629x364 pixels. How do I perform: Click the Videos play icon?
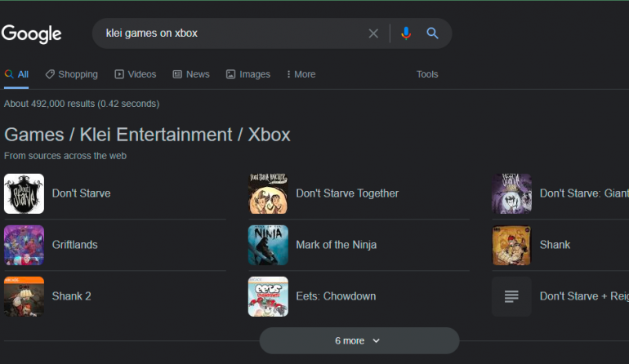click(119, 74)
